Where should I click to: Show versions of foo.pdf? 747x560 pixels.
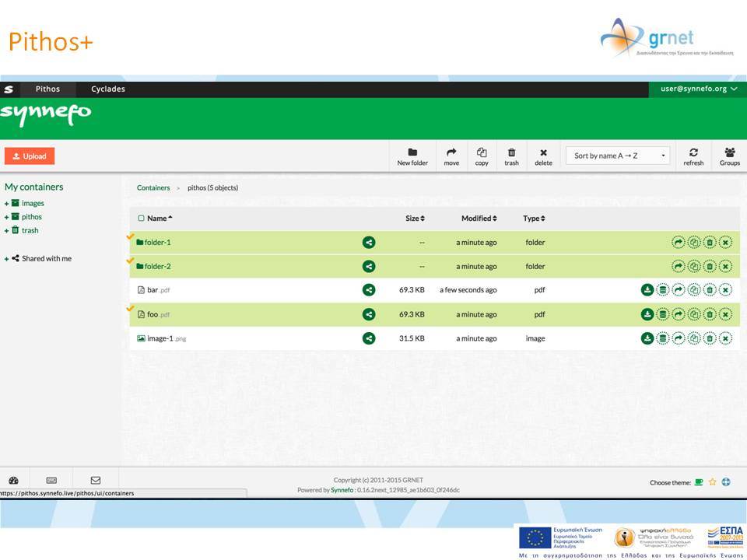click(663, 314)
